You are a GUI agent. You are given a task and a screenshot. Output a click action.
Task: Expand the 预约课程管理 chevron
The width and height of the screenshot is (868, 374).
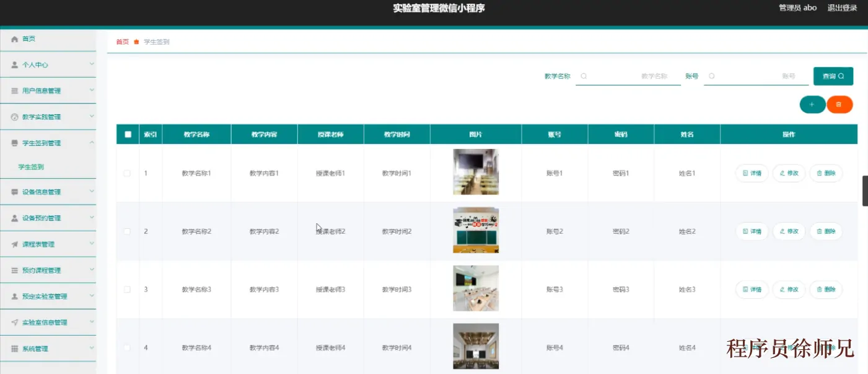pos(92,270)
